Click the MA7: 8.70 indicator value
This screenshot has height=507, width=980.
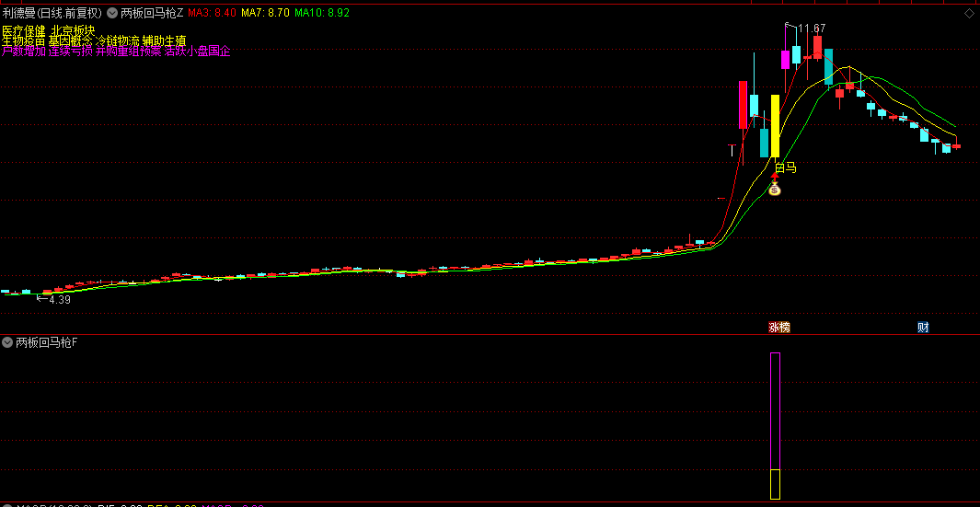pyautogui.click(x=265, y=13)
